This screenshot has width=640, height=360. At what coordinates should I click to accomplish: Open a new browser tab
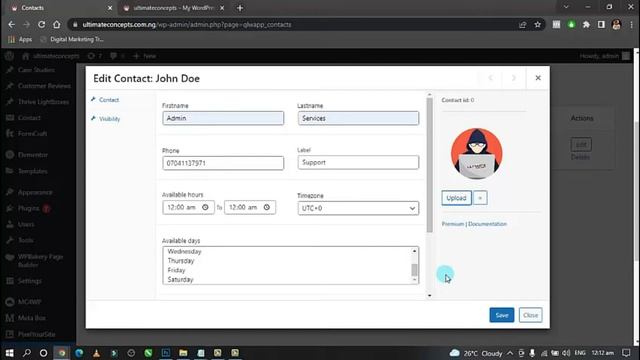240,8
